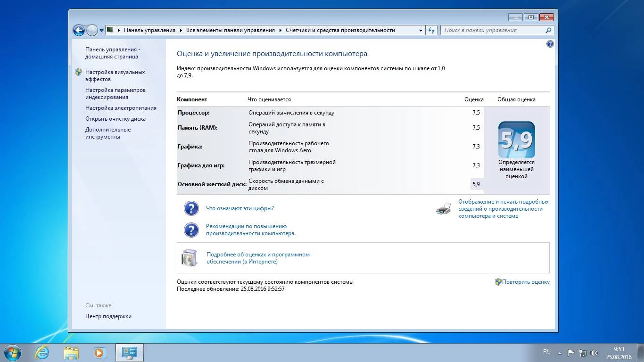
Task: Open the address bar history dropdown
Action: click(421, 30)
